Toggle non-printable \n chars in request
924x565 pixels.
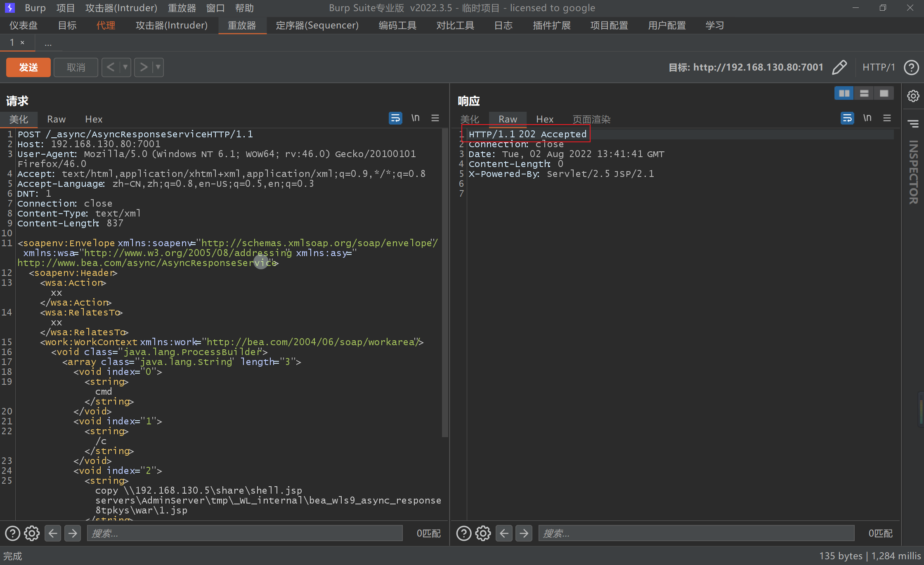tap(415, 118)
